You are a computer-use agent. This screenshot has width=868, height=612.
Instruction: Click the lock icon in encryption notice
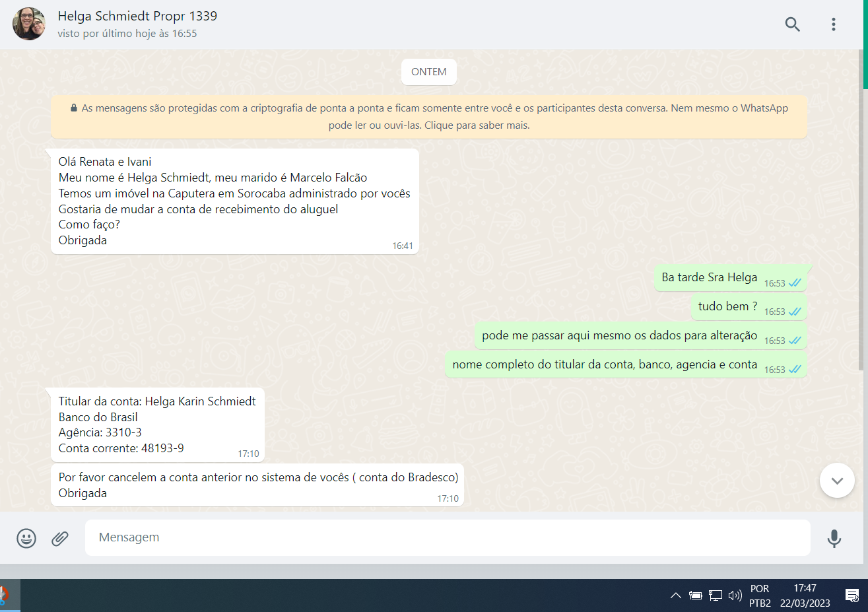pos(74,108)
